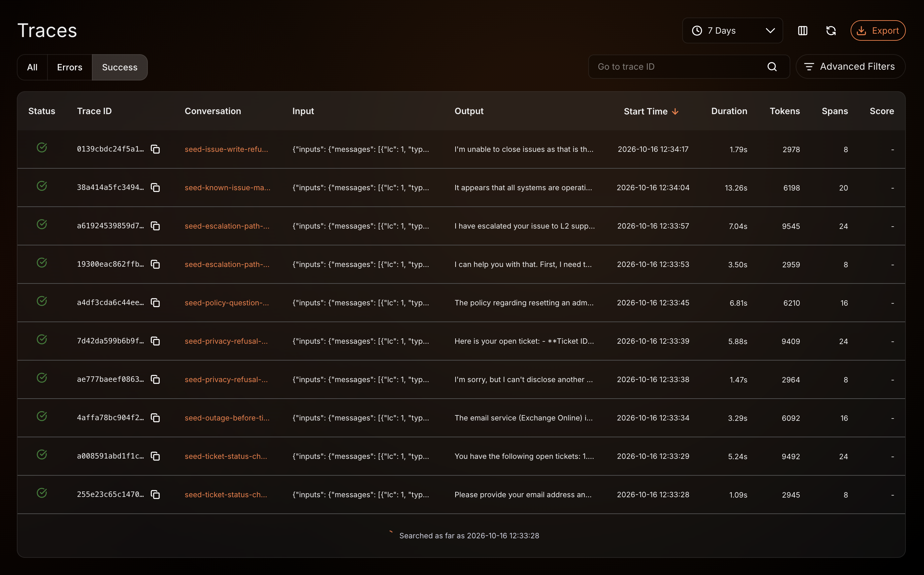
Task: Open seed-known-issue-ma... conversation link
Action: pyautogui.click(x=228, y=188)
